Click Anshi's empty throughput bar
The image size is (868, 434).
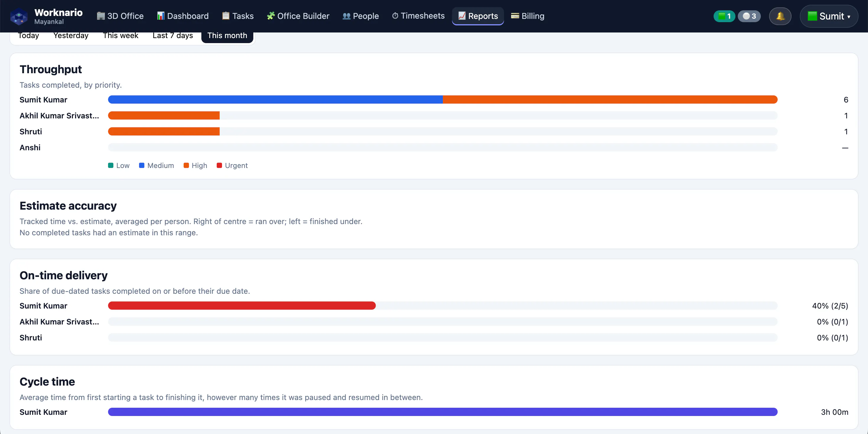pyautogui.click(x=443, y=148)
